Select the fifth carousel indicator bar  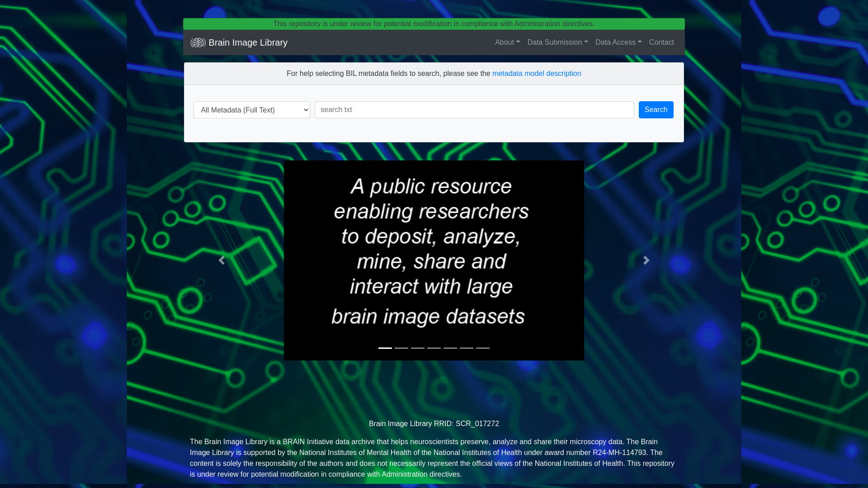click(x=450, y=348)
